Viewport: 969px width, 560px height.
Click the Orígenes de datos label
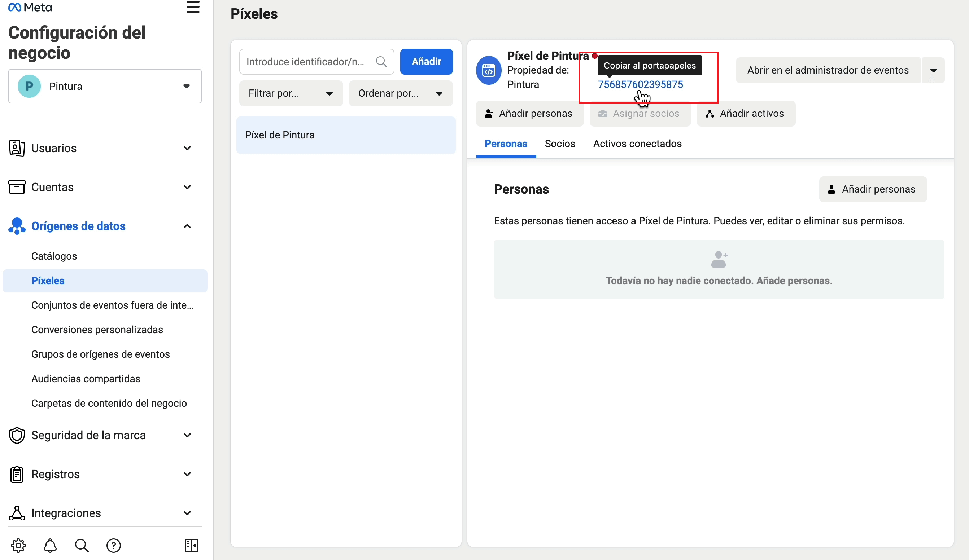(x=78, y=226)
